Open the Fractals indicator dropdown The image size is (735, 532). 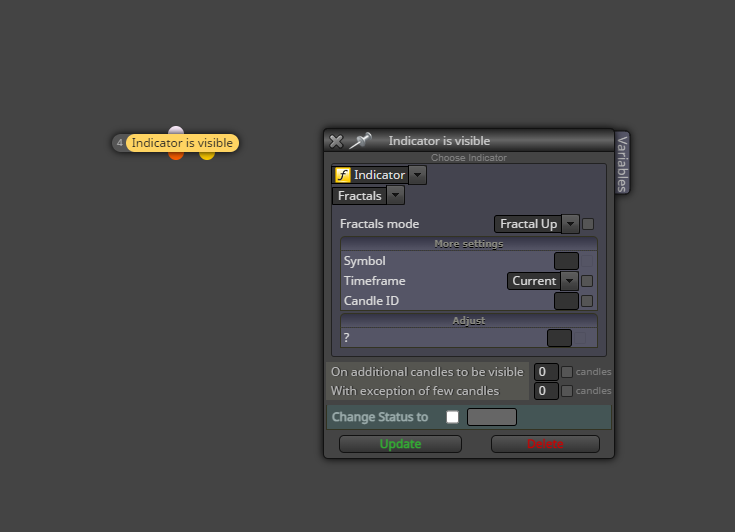tap(395, 195)
